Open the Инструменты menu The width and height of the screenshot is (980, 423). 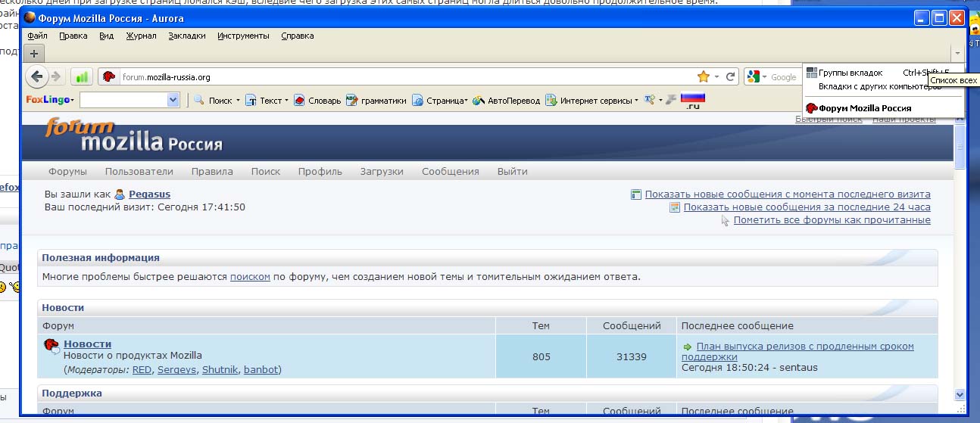point(243,36)
